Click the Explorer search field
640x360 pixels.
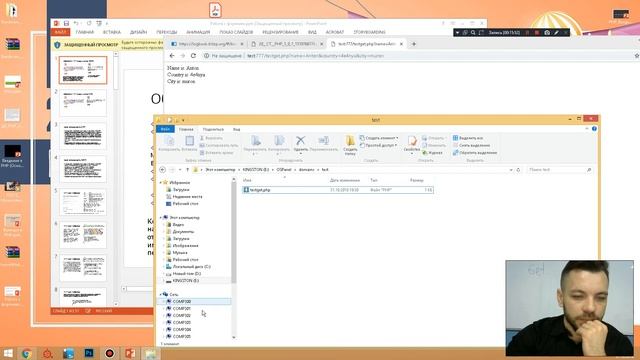pos(559,169)
